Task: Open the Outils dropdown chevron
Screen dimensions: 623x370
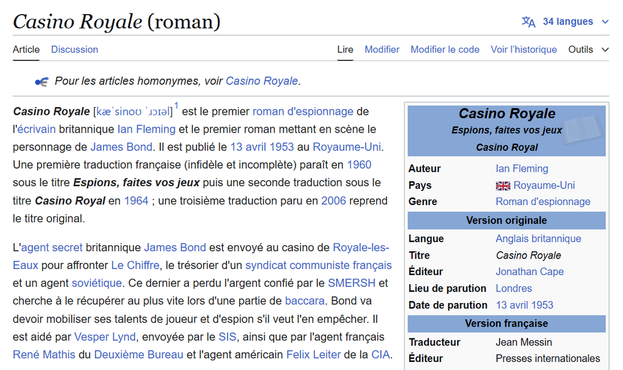Action: 605,50
